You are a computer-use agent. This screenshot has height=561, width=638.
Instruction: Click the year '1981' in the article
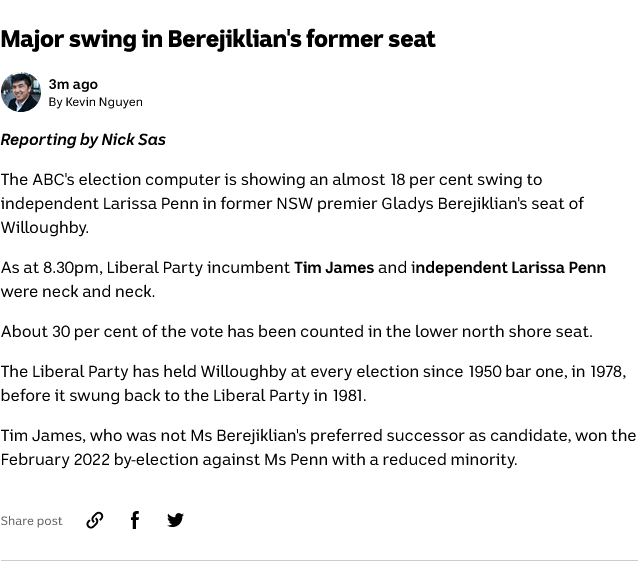click(x=347, y=396)
